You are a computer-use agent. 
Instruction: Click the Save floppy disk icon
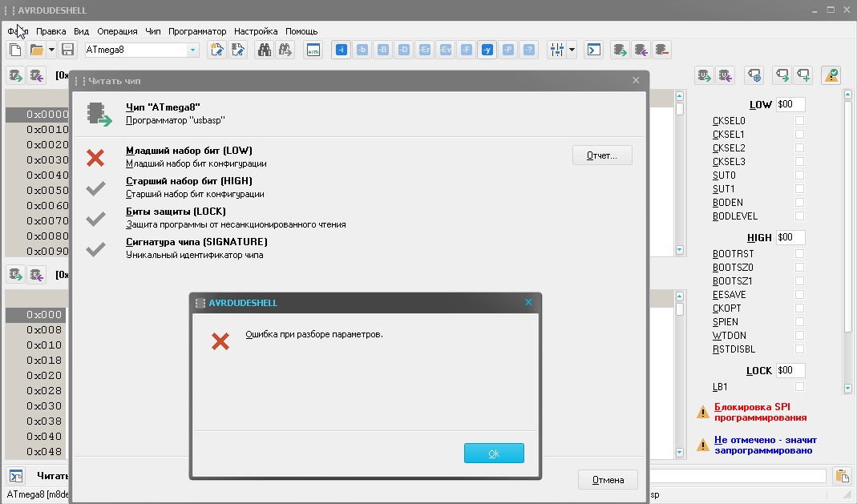click(x=68, y=50)
